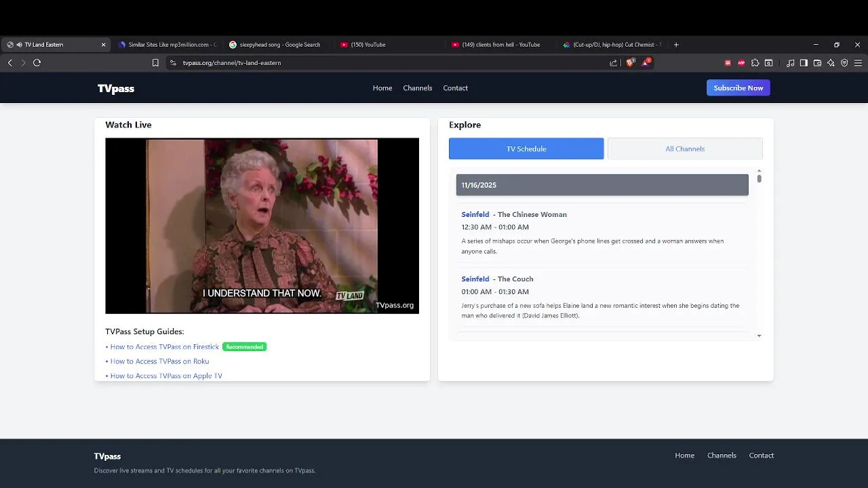Open the Adblock Plus ABP extension

[x=741, y=62]
